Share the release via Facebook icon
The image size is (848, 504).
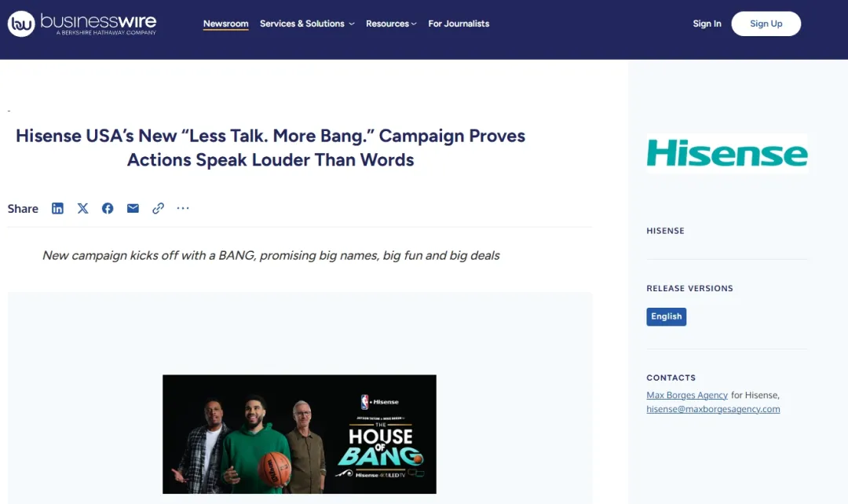tap(108, 208)
